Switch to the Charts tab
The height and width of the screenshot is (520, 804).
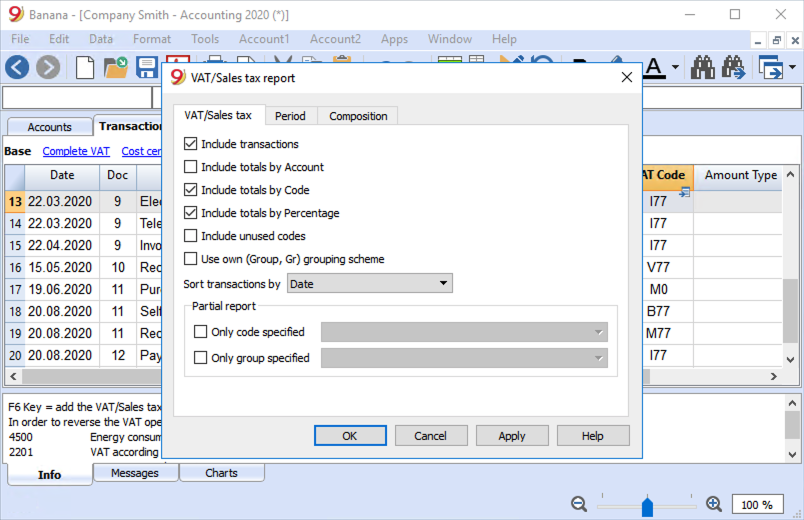[222, 473]
